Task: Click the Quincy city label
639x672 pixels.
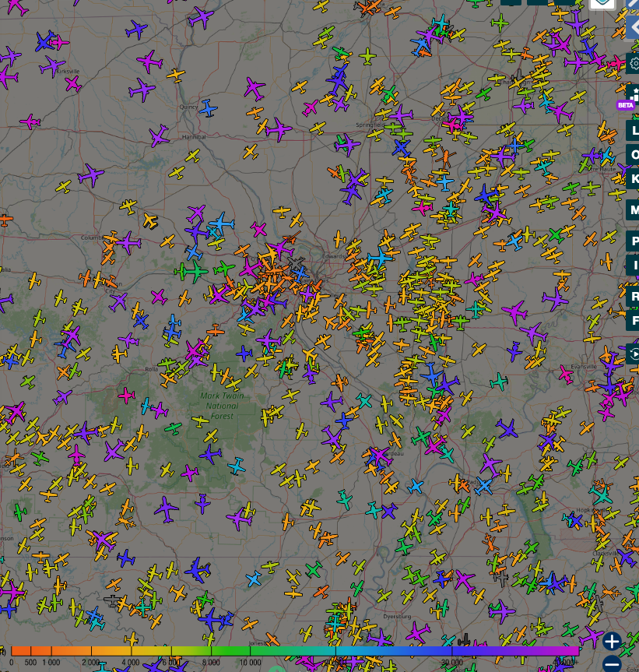Action: [189, 107]
